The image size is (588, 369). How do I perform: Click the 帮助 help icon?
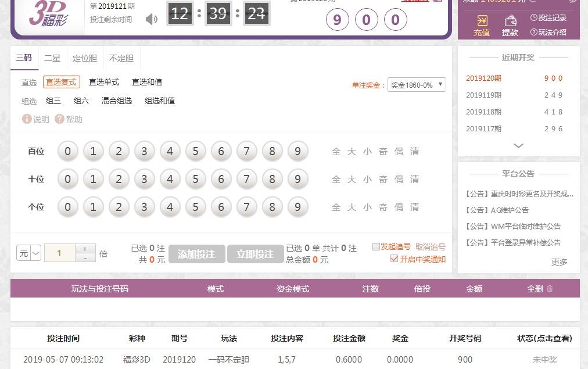pyautogui.click(x=59, y=119)
